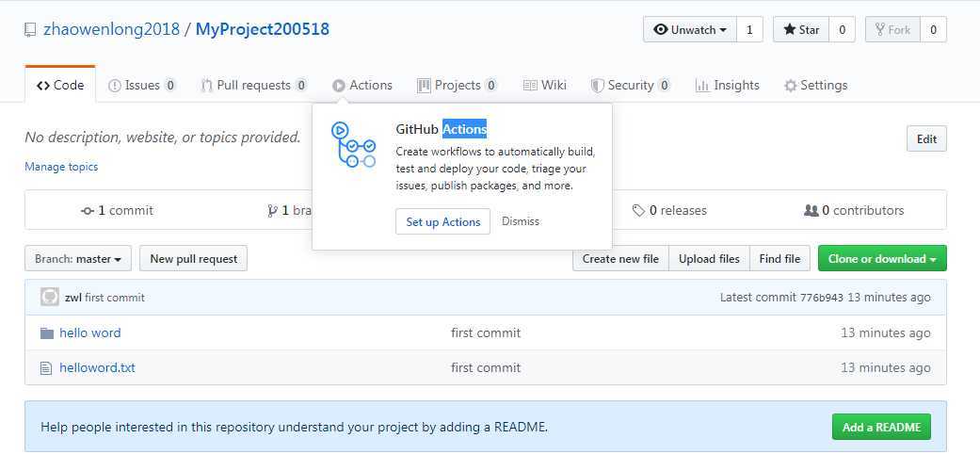The height and width of the screenshot is (454, 980).
Task: Go to the Settings tab
Action: [815, 85]
